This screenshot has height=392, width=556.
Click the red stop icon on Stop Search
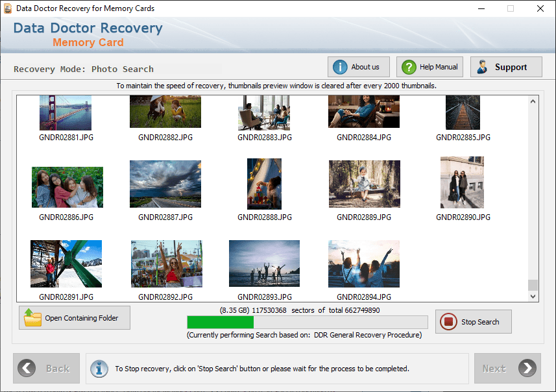(448, 322)
